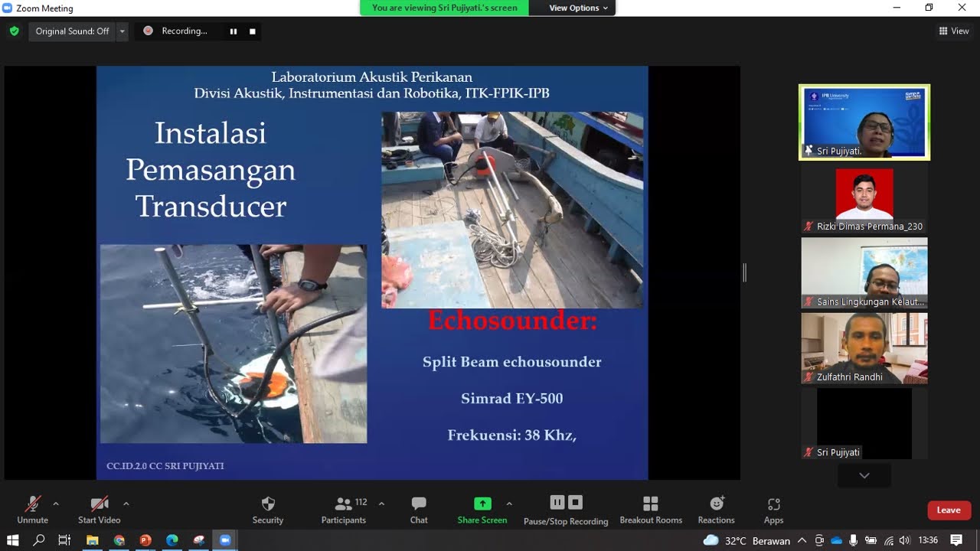Open the Security shield menu
This screenshot has height=551, width=980.
pyautogui.click(x=268, y=510)
